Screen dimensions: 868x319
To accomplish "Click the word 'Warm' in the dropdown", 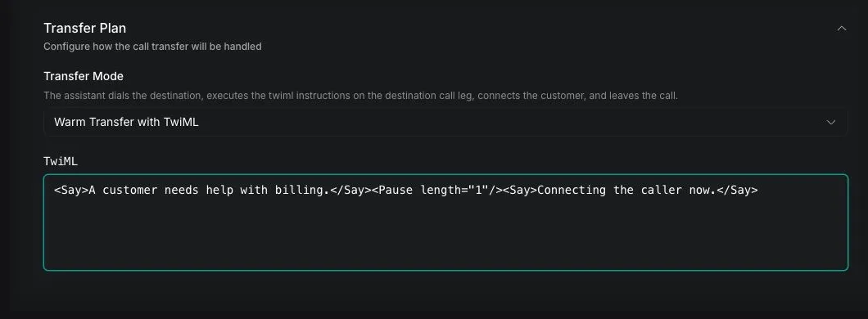I will (x=68, y=122).
